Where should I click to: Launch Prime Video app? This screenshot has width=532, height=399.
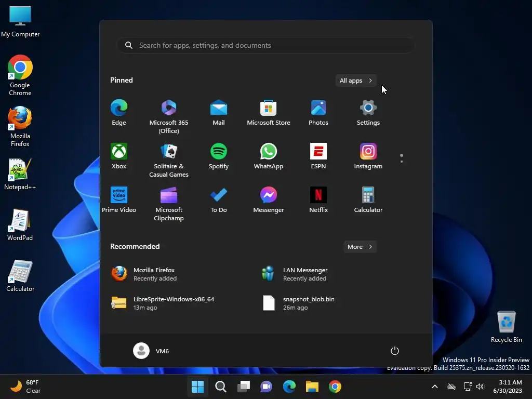[x=119, y=200]
